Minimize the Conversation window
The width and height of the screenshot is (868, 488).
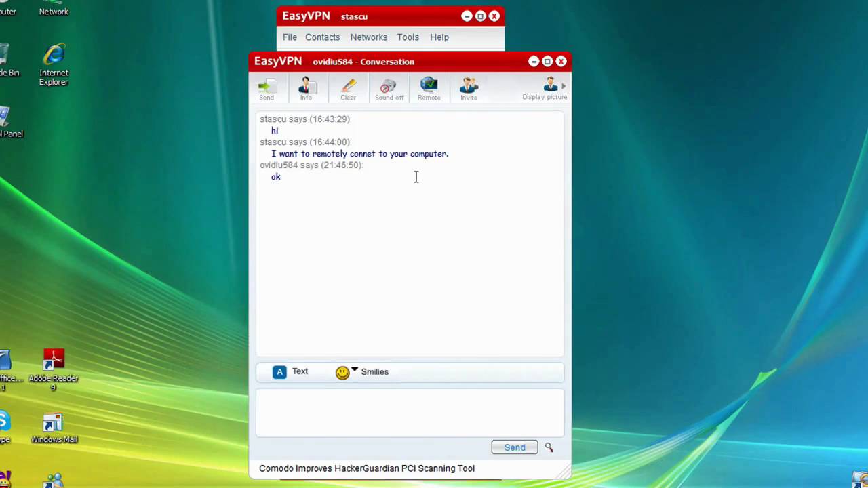(534, 61)
